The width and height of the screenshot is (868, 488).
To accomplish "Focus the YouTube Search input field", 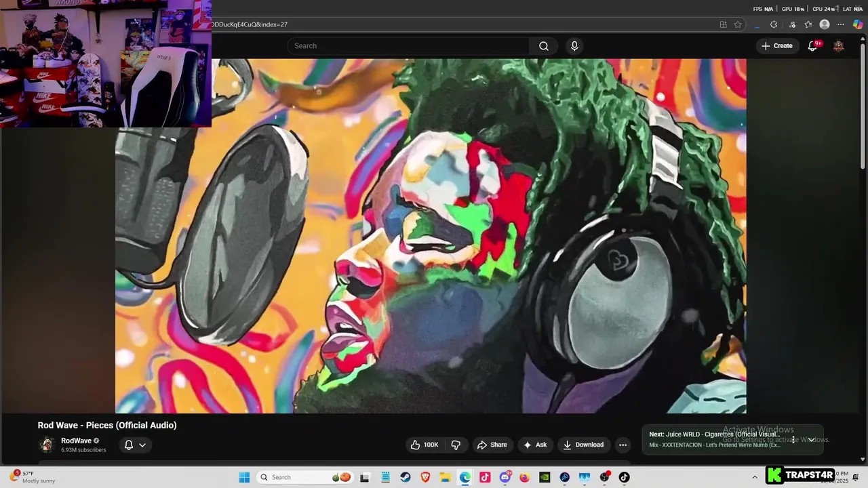I will pos(408,46).
